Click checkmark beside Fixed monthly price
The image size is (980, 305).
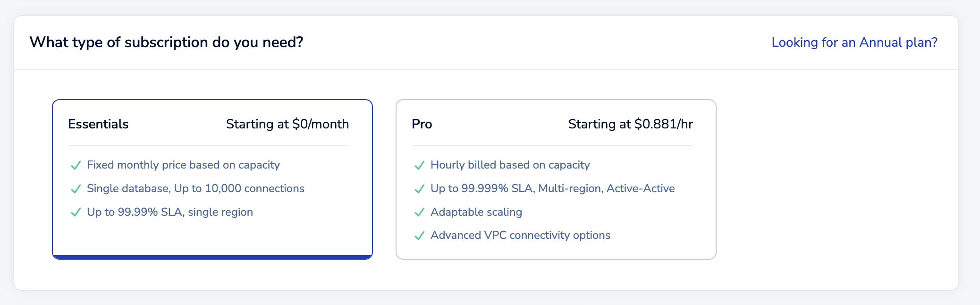pos(76,165)
